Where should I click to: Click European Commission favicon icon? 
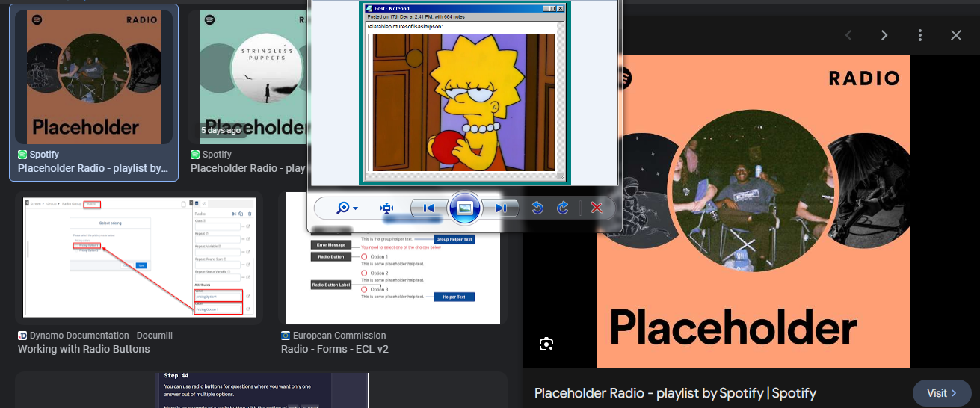[x=286, y=336]
